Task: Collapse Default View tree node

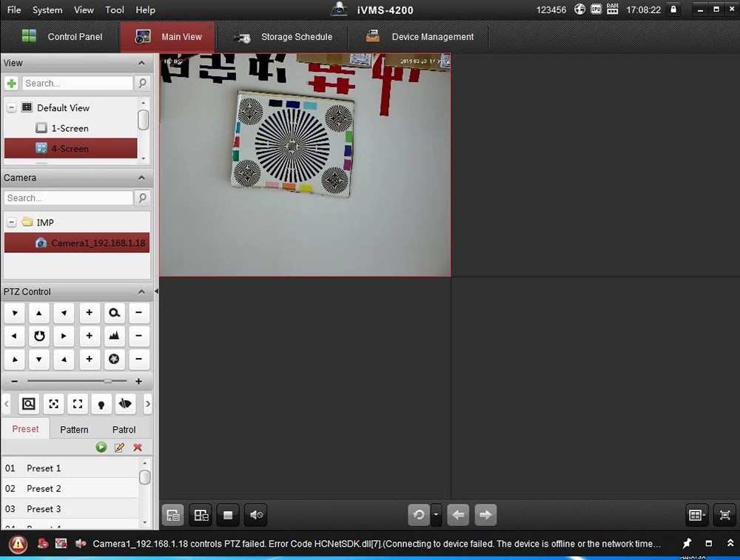Action: tap(11, 107)
